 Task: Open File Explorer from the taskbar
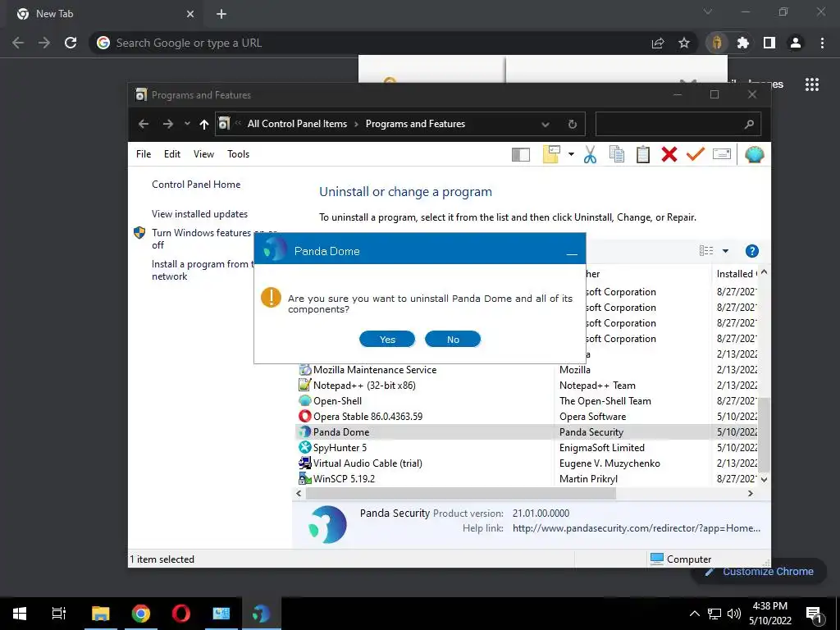pyautogui.click(x=100, y=614)
